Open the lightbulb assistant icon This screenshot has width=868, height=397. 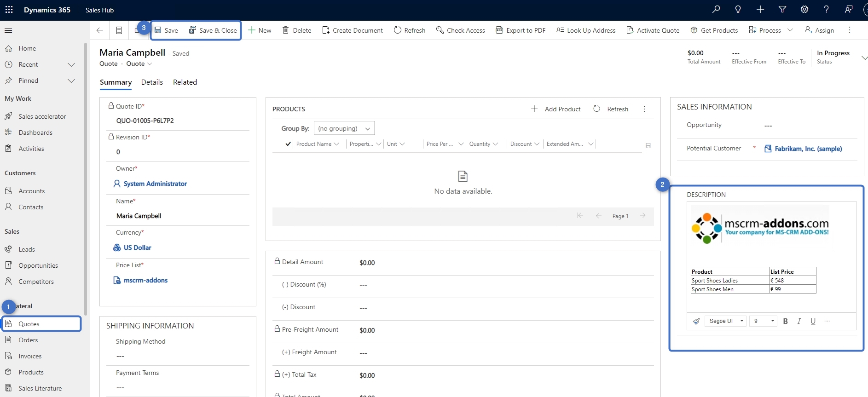[738, 10]
